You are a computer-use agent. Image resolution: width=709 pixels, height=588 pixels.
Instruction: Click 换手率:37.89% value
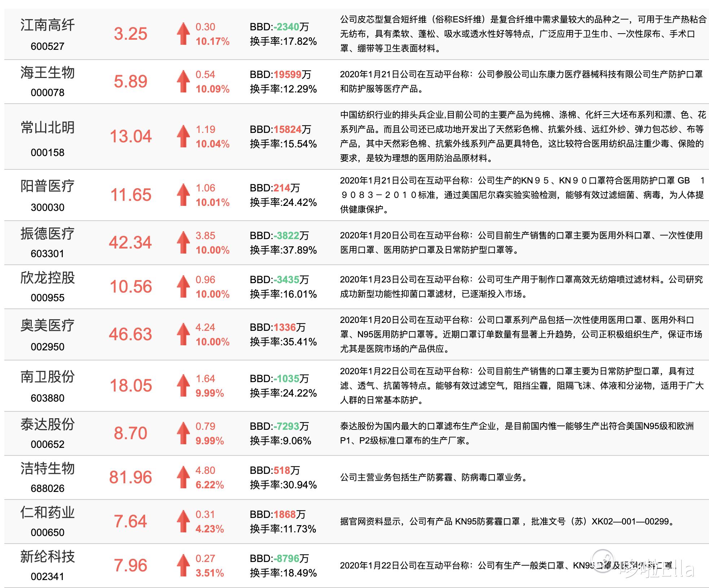(x=283, y=250)
